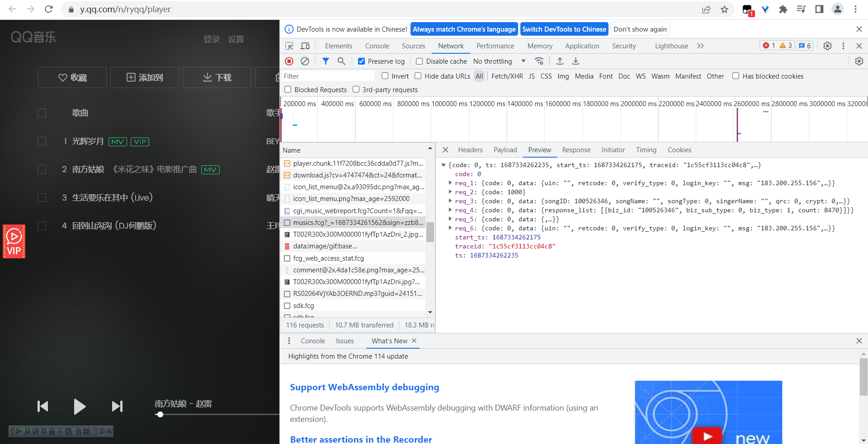Export HAR file download icon
868x444 pixels.
coord(576,61)
